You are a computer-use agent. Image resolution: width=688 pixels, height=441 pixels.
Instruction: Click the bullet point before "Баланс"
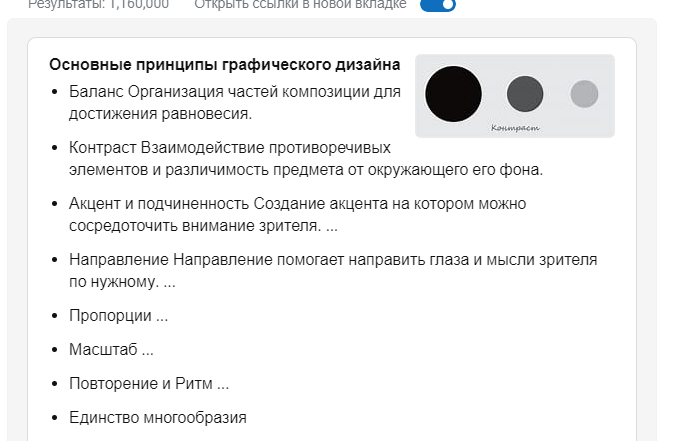pyautogui.click(x=54, y=93)
